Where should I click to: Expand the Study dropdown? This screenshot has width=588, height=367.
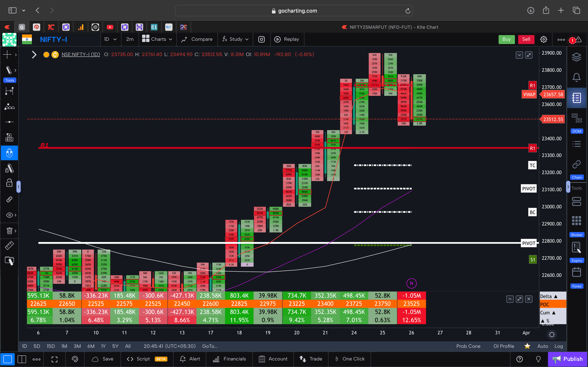pos(235,39)
